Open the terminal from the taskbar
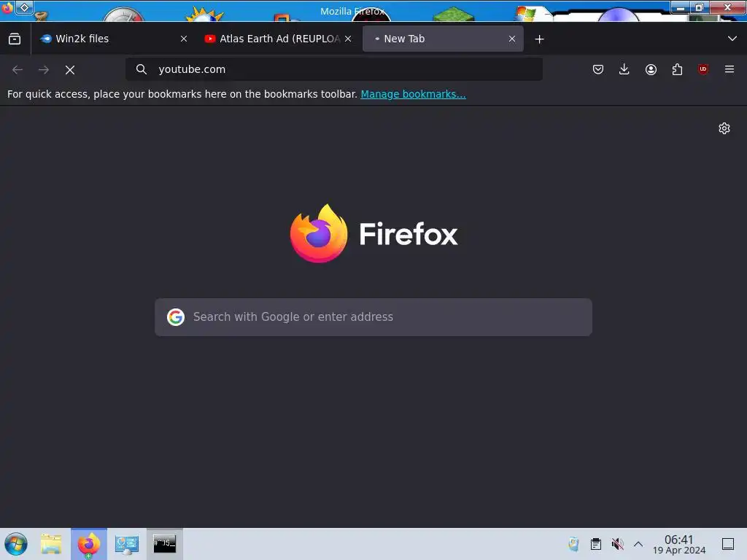The height and width of the screenshot is (560, 747). tap(164, 544)
